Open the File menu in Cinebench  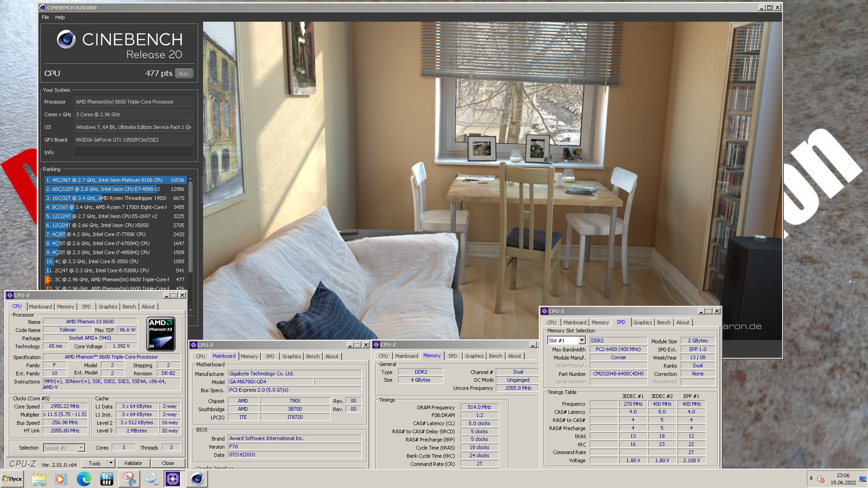pos(45,17)
